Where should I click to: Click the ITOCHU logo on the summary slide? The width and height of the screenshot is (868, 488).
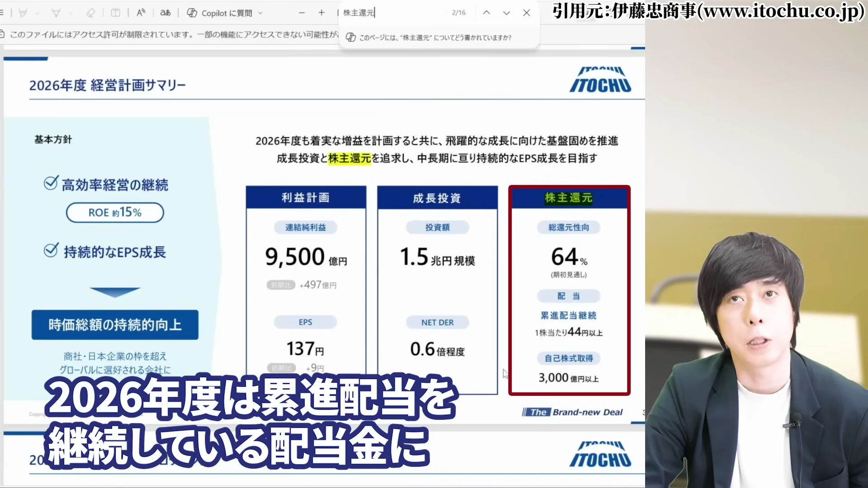[x=600, y=80]
